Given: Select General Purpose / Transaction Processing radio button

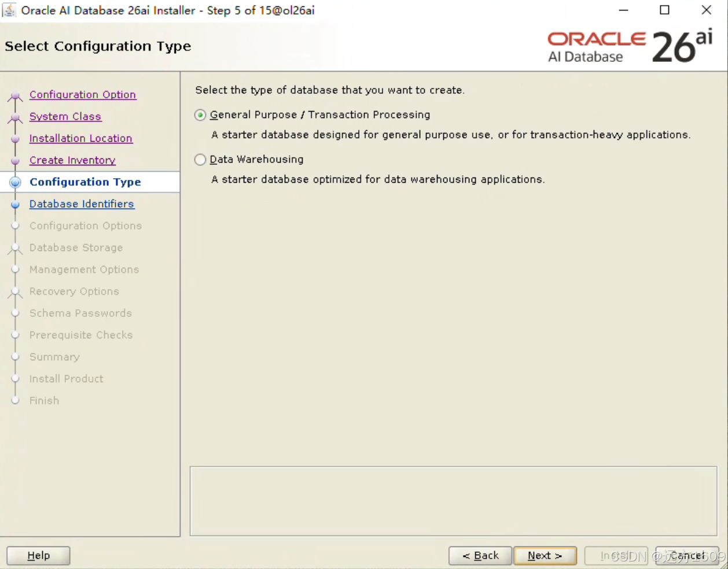Looking at the screenshot, I should [x=200, y=115].
